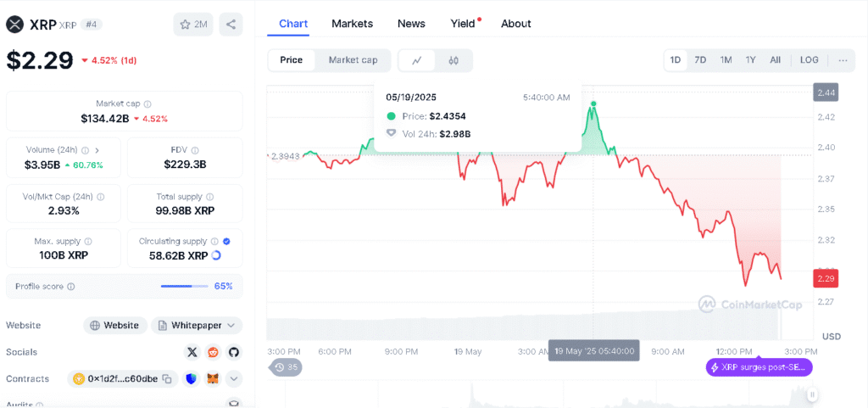Click the 2.93% Vol/Mkt Cap value

(x=64, y=211)
